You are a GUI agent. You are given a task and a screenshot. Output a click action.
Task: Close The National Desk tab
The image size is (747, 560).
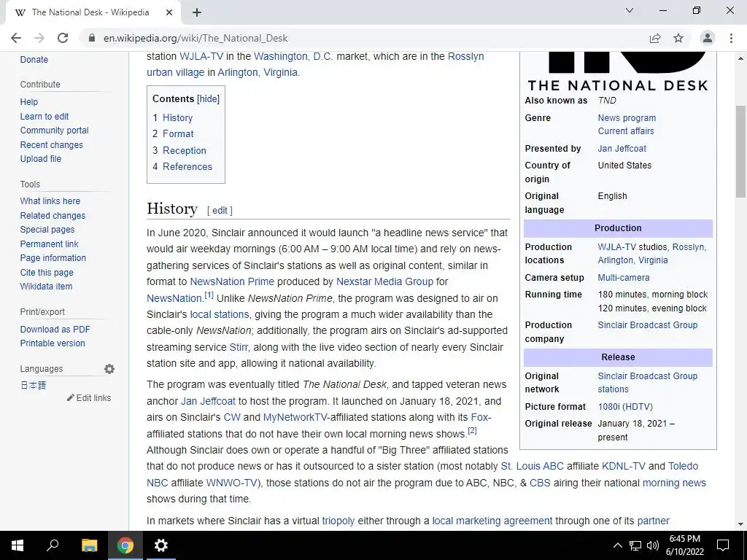[x=169, y=12]
